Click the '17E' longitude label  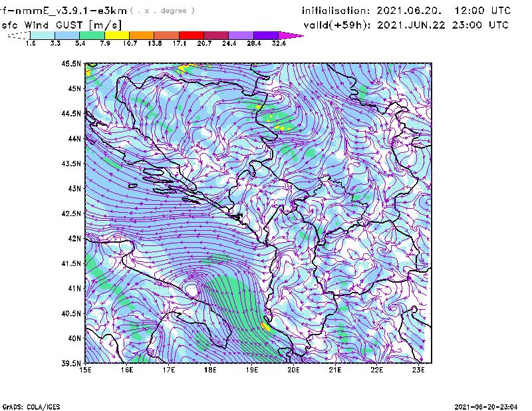tap(169, 370)
